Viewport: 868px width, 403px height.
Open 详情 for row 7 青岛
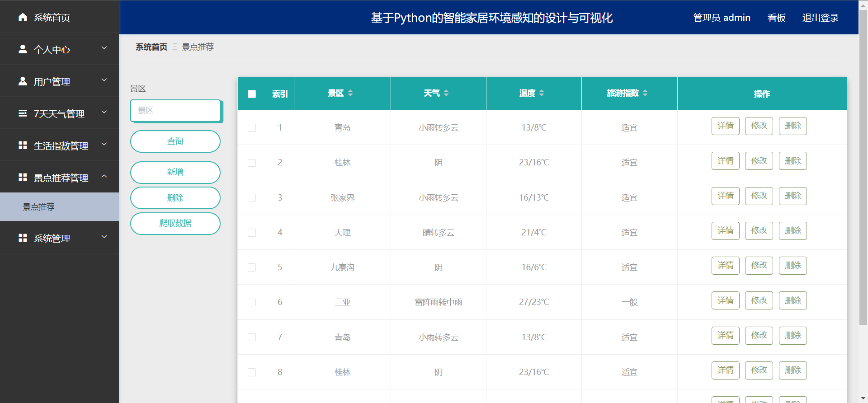pyautogui.click(x=726, y=336)
